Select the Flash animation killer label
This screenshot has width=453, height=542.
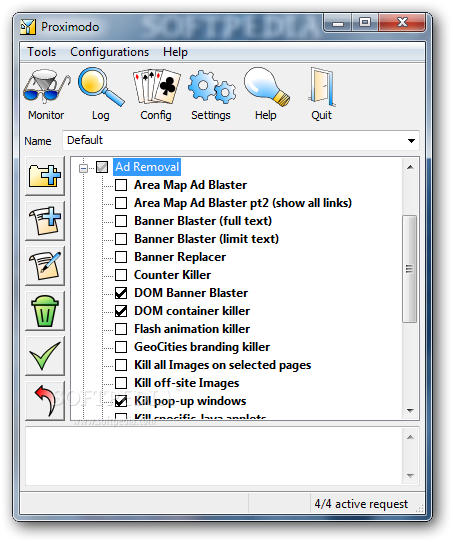click(192, 329)
